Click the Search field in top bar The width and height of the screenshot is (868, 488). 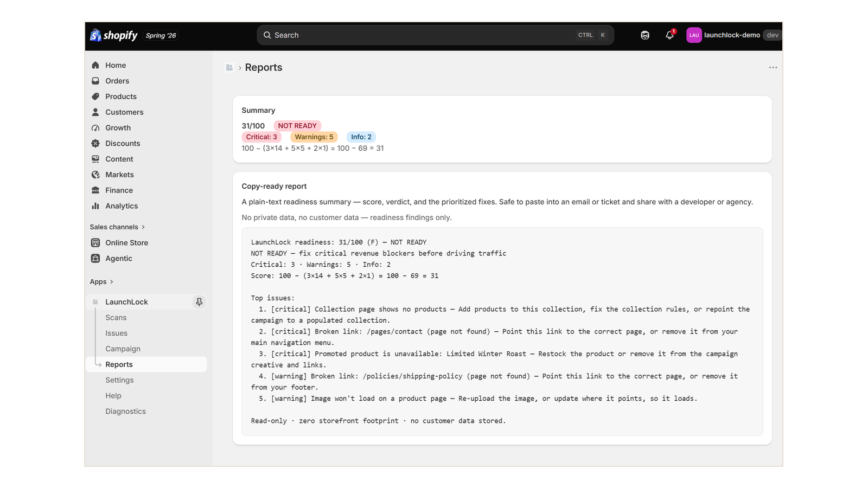[x=435, y=35]
